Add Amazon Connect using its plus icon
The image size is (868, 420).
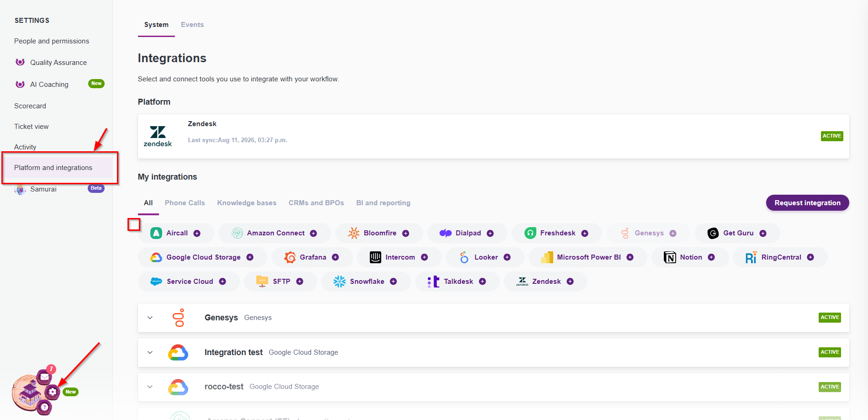click(x=313, y=233)
